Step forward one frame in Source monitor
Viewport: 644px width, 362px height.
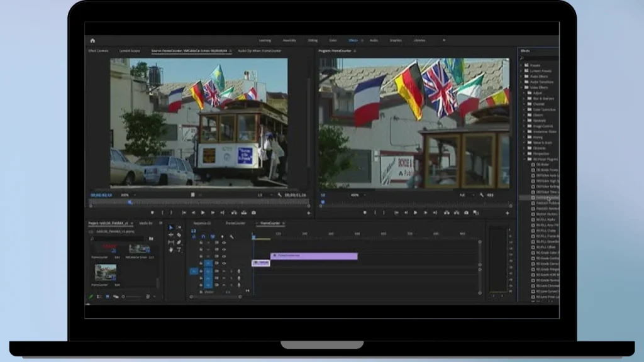click(x=213, y=212)
